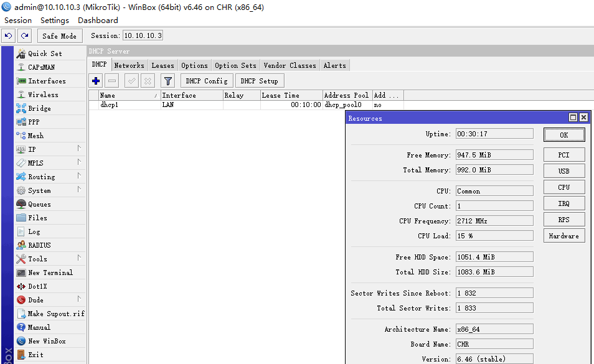The height and width of the screenshot is (364, 594).
Task: Open the Session menu
Action: (18, 21)
